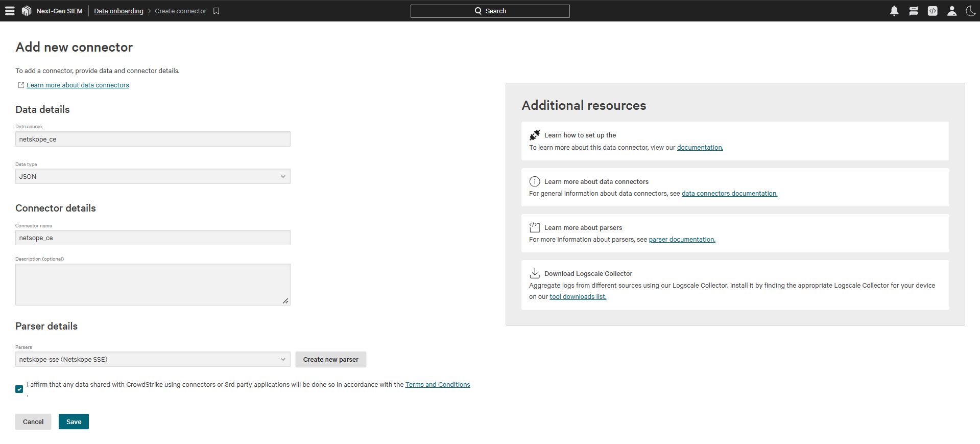The height and width of the screenshot is (444, 980).
Task: Toggle the Terms and Conditions affirmation checkbox
Action: coord(19,389)
